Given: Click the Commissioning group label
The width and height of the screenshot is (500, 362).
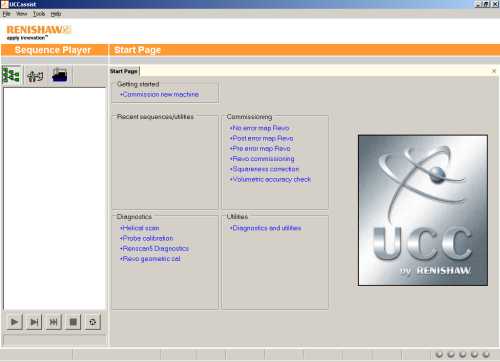Looking at the screenshot, I should tap(249, 117).
